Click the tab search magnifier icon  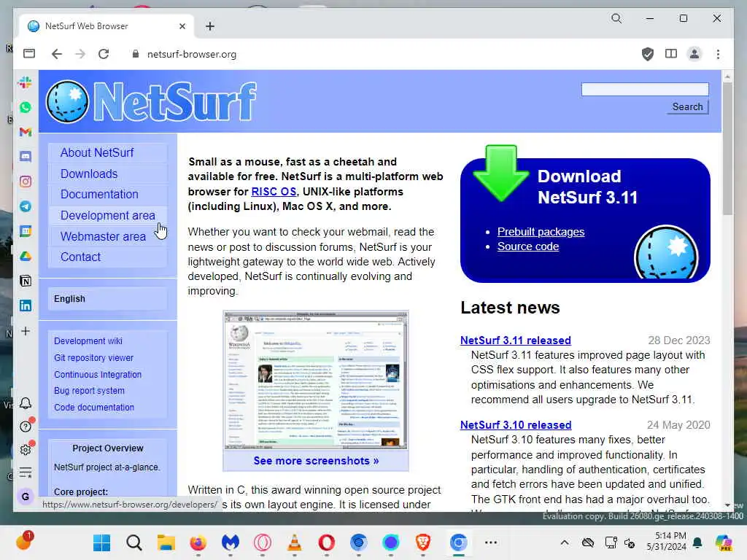point(616,18)
